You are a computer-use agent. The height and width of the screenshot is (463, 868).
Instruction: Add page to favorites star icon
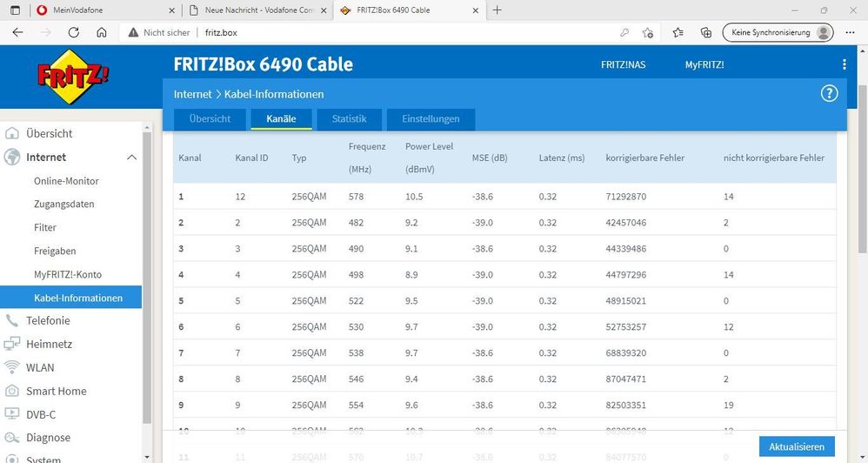[648, 33]
